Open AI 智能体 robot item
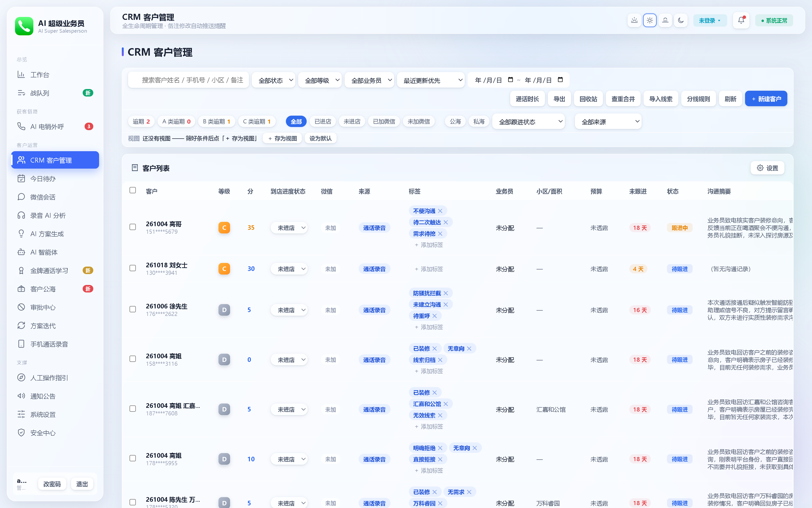The image size is (812, 508). [x=55, y=252]
